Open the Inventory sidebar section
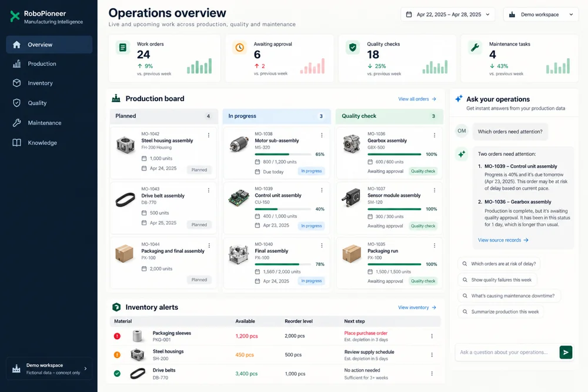588x392 pixels. tap(49, 83)
